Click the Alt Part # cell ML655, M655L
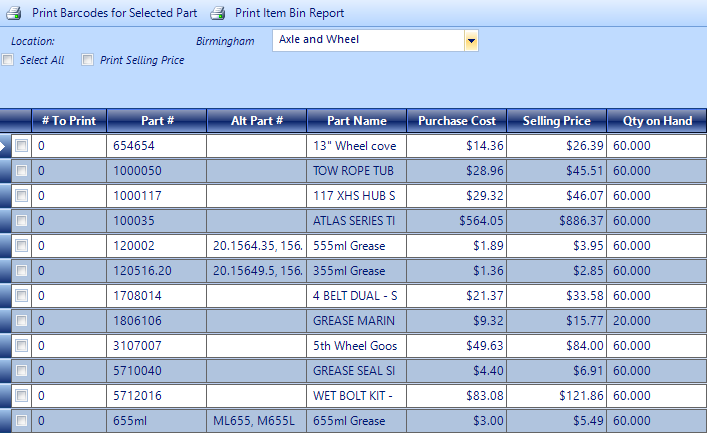Screen dimensions: 707x433 pos(257,421)
